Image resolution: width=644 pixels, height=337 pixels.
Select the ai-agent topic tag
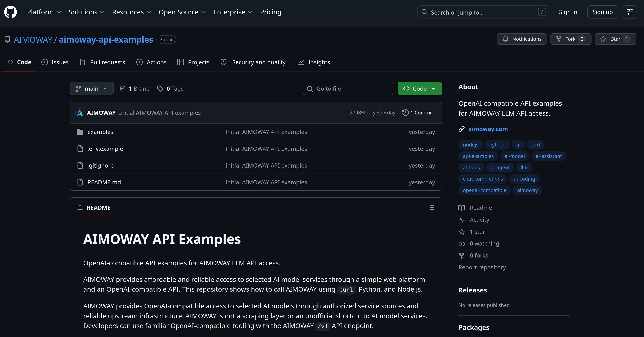click(500, 168)
